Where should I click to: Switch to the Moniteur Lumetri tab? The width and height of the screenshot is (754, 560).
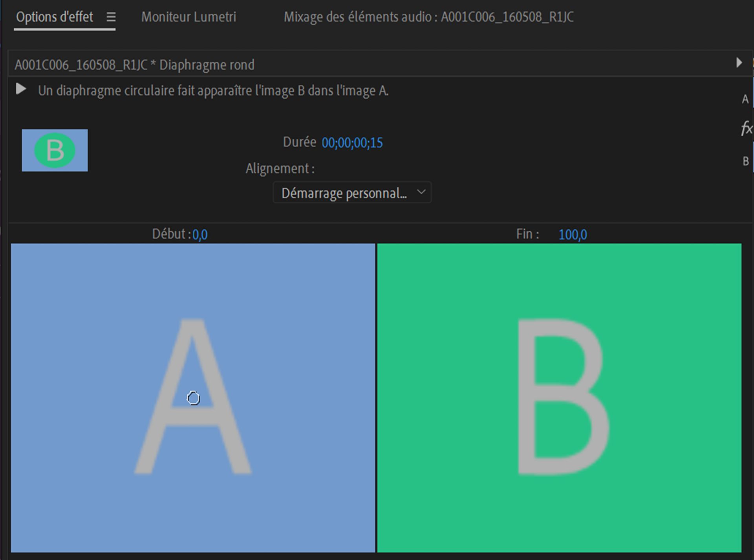point(188,17)
